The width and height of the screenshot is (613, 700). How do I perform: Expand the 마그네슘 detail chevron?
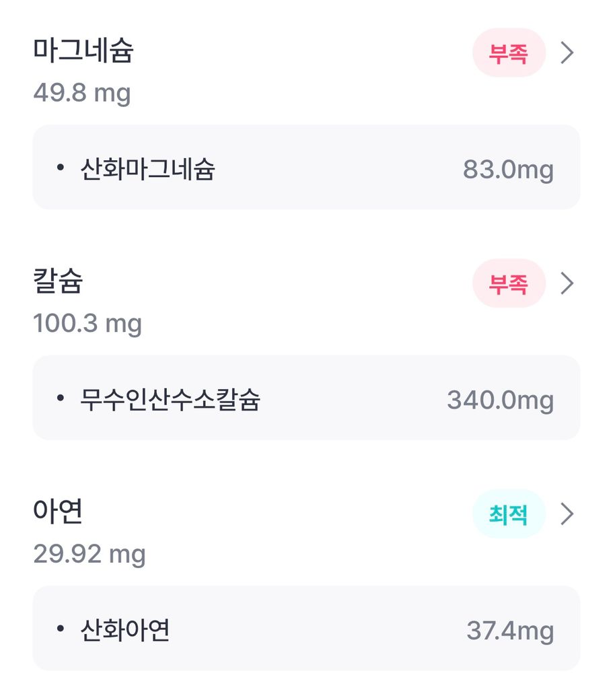point(567,53)
